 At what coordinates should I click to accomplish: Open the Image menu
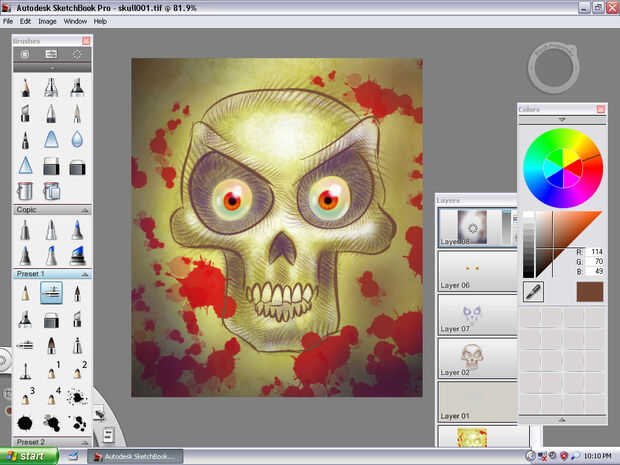47,20
